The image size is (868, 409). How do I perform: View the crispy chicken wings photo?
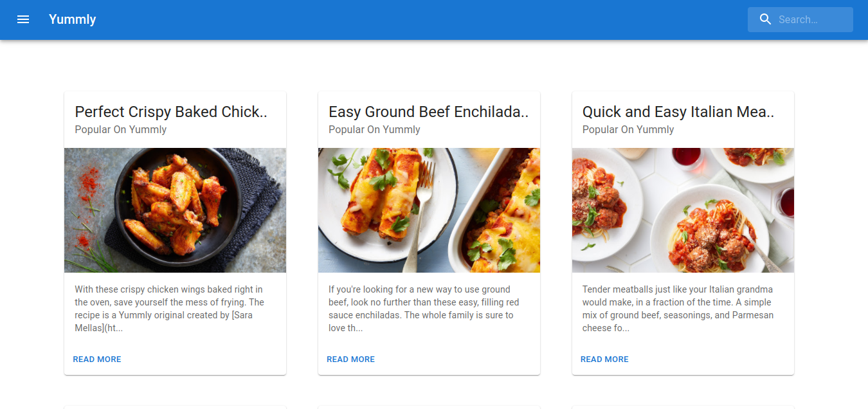coord(175,210)
